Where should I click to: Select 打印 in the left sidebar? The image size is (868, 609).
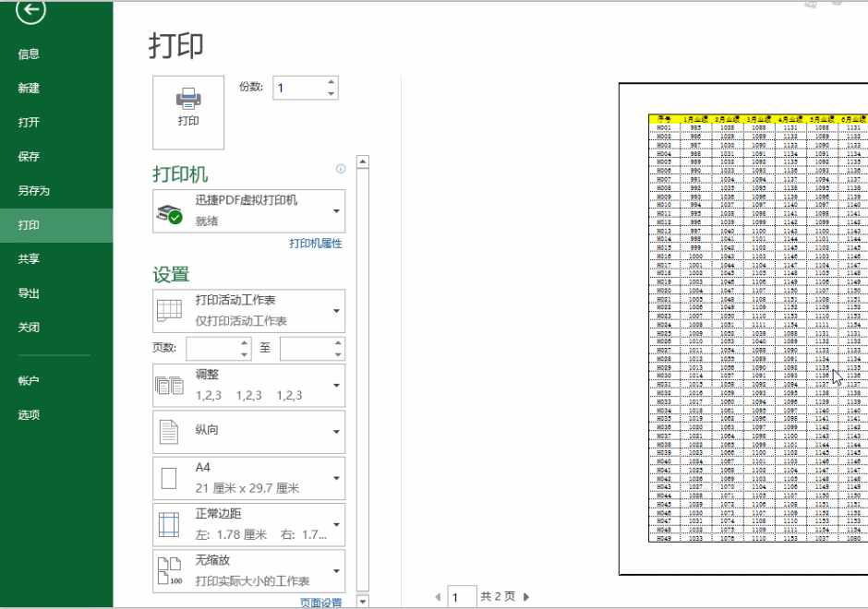tap(28, 224)
